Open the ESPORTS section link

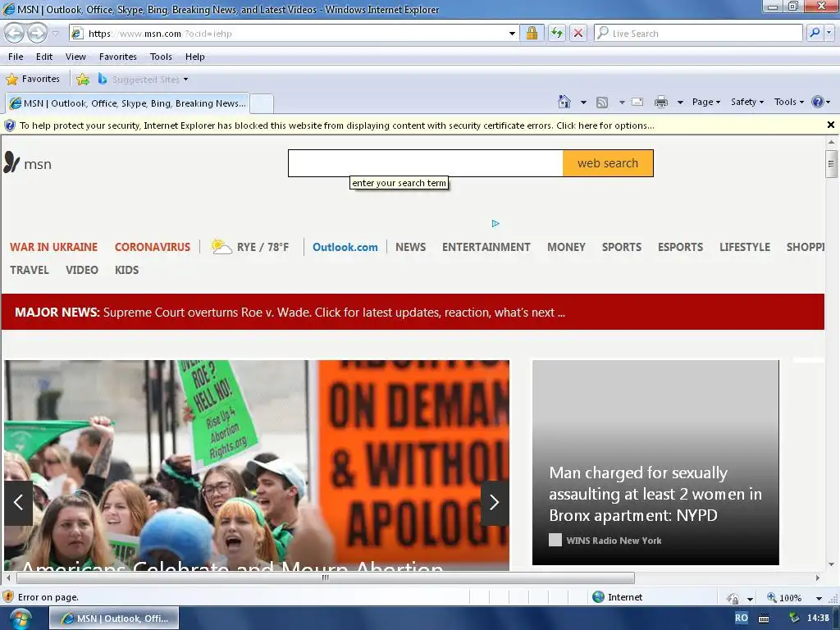pos(680,247)
